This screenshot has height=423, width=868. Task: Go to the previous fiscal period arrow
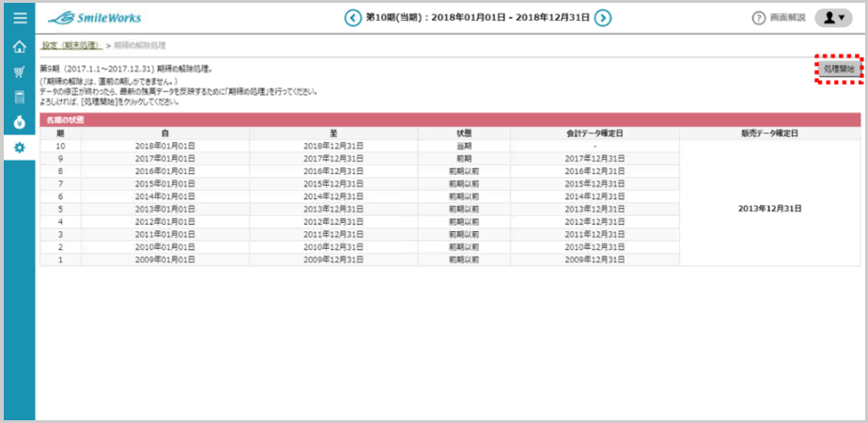(x=352, y=18)
